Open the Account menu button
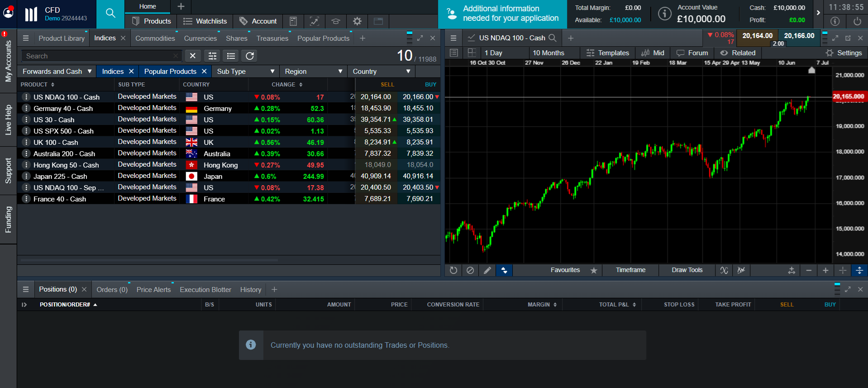This screenshot has height=388, width=868. (258, 21)
